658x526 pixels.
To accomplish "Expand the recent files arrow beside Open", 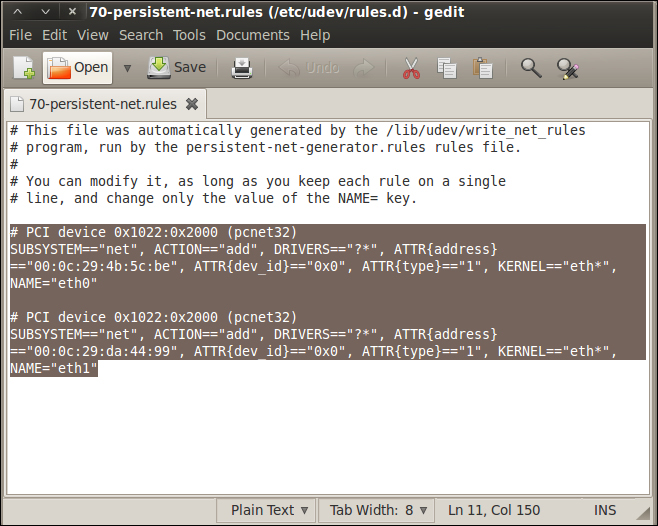I will [x=127, y=68].
